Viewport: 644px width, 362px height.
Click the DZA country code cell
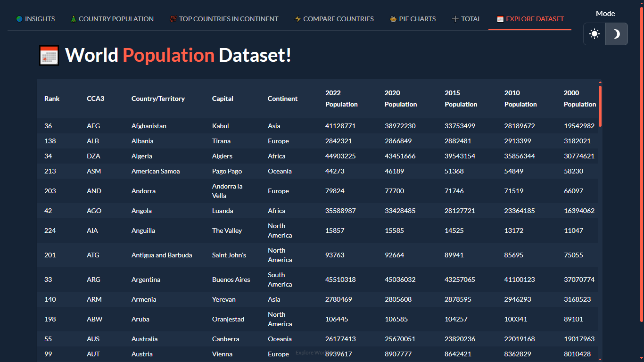[93, 156]
